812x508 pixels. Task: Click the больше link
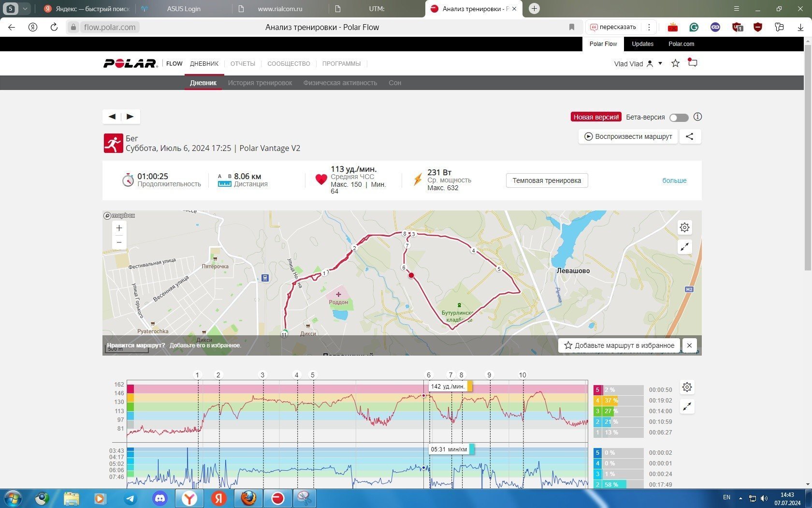pyautogui.click(x=674, y=180)
